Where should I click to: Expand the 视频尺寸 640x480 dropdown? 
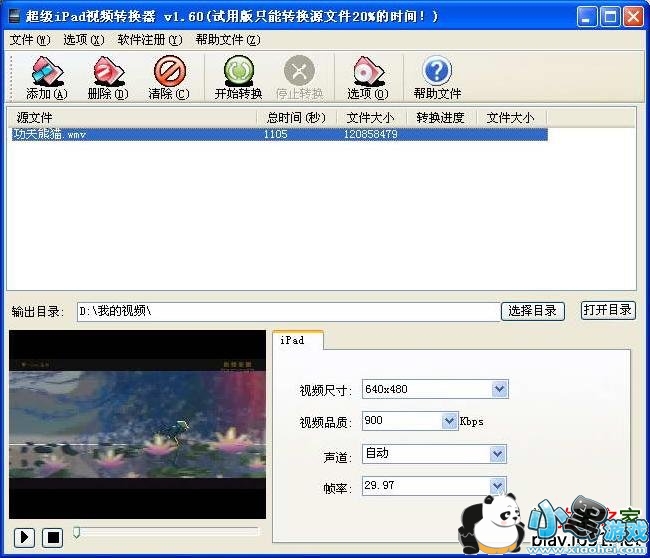coord(500,389)
